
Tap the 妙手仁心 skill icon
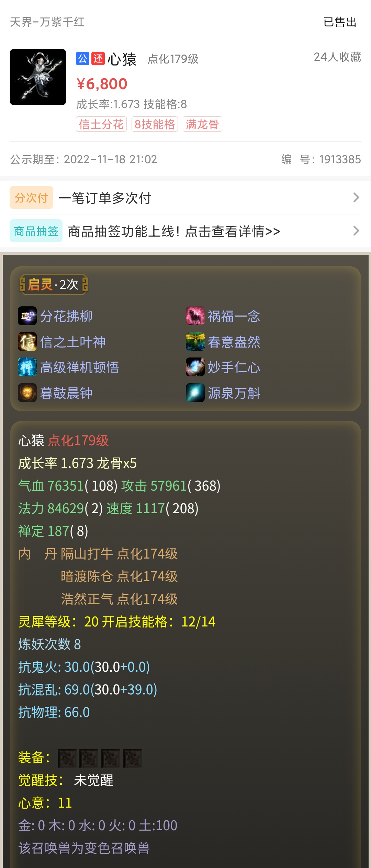(x=195, y=367)
